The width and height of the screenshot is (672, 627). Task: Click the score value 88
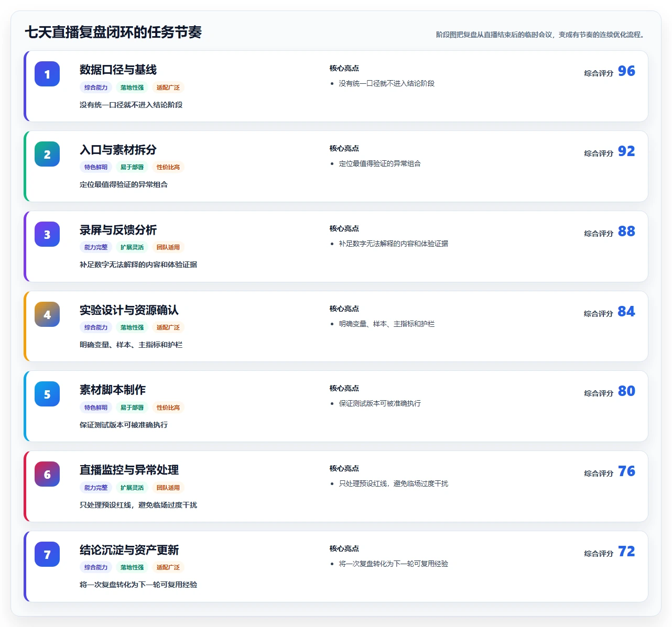point(626,231)
